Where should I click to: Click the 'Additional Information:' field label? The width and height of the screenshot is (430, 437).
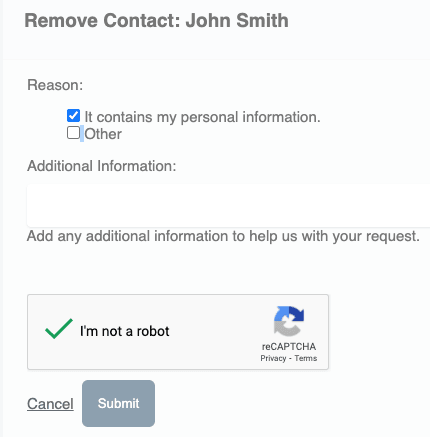pos(102,166)
